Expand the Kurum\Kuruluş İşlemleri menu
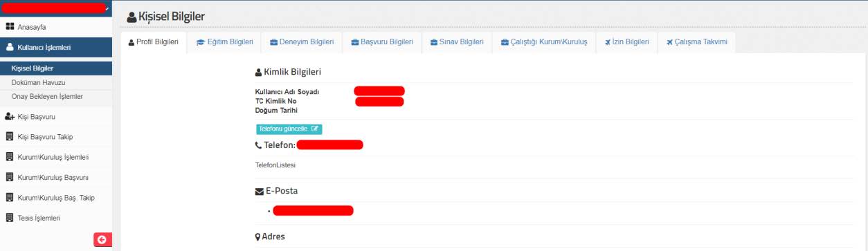Image resolution: width=868 pixels, height=251 pixels. (56, 157)
